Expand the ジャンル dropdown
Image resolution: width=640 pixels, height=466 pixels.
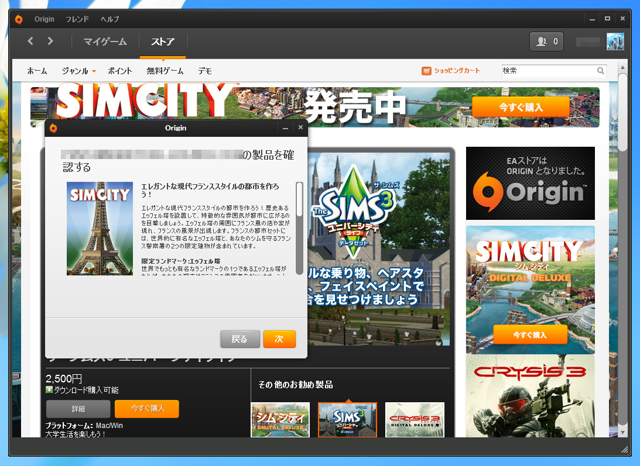tap(78, 71)
